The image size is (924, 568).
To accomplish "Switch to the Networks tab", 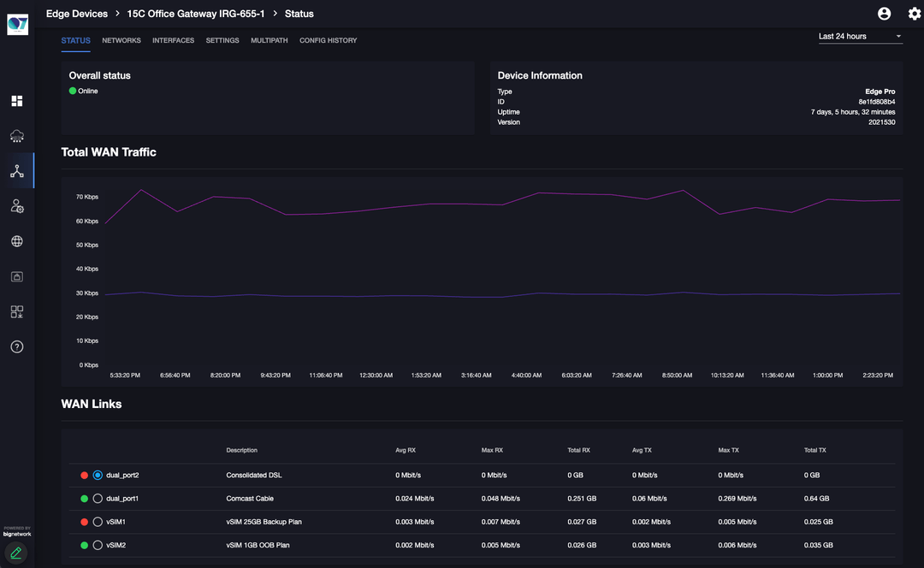I will click(121, 40).
